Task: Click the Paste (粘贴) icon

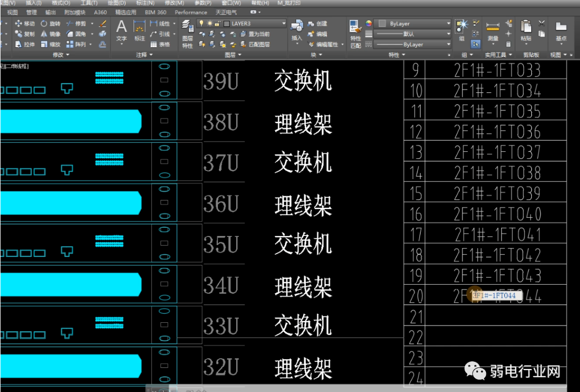Action: (526, 31)
